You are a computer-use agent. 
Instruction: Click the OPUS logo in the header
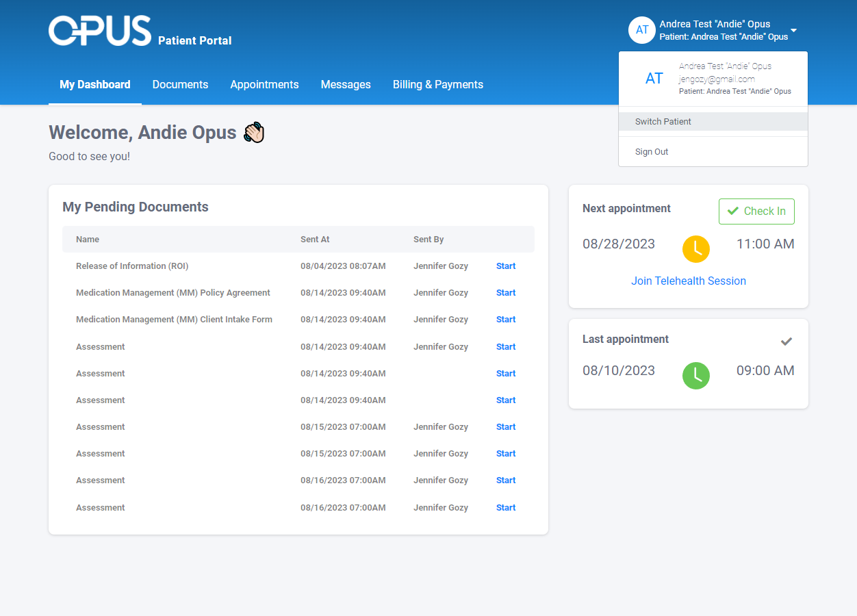click(x=100, y=31)
